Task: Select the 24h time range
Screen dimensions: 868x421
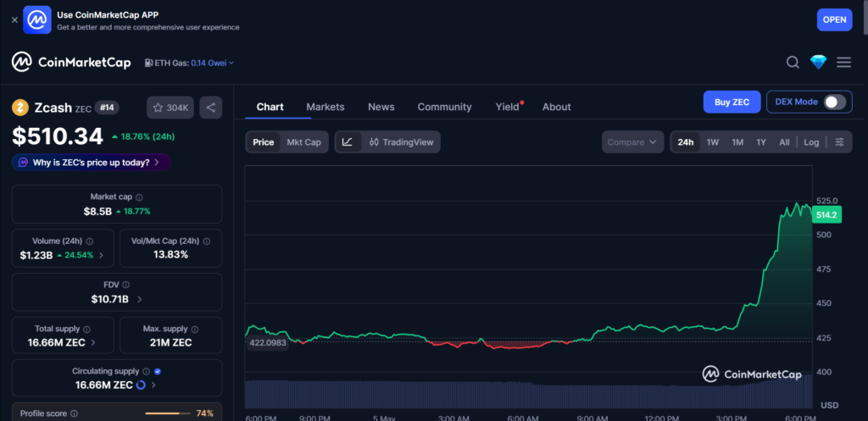Action: pyautogui.click(x=685, y=142)
